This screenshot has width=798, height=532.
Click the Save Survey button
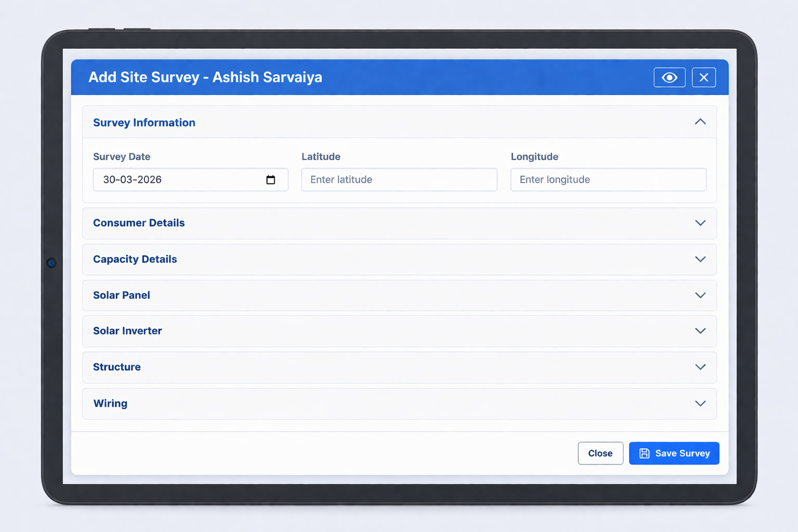point(674,453)
